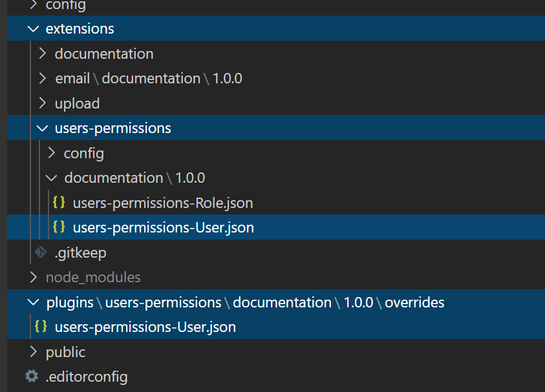
Task: Expand the node_modules folder
Action: (33, 277)
